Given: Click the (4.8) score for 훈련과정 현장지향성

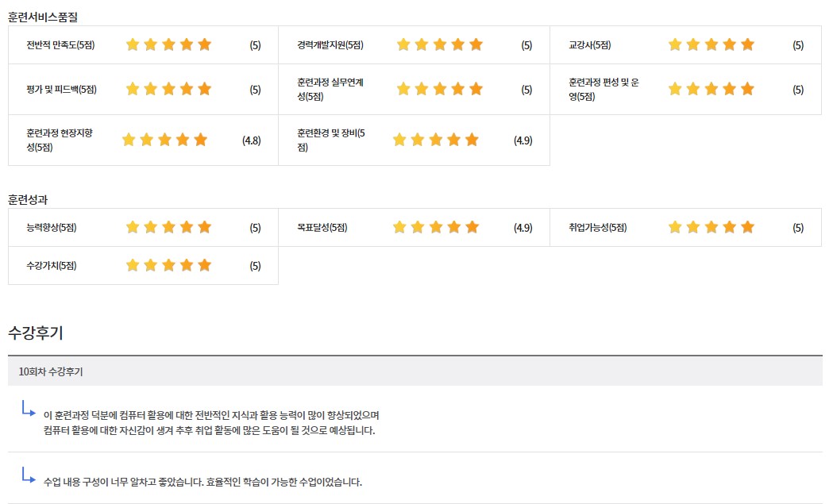Looking at the screenshot, I should tap(252, 140).
